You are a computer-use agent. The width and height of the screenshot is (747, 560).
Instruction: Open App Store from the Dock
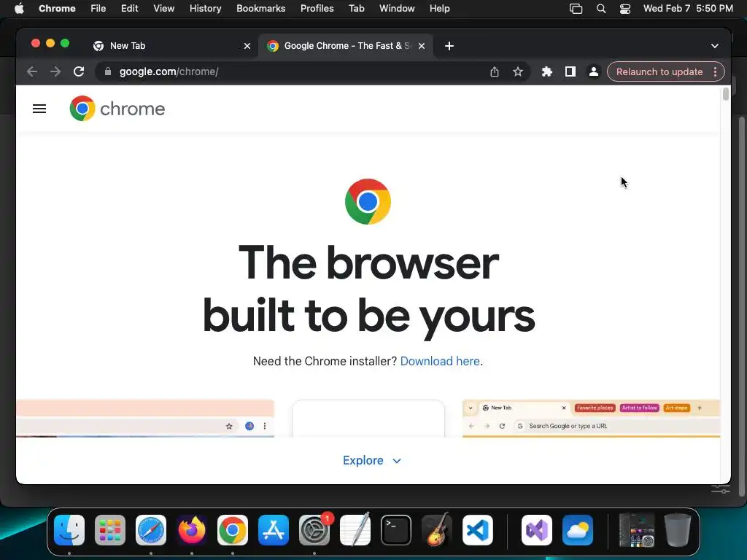point(274,530)
